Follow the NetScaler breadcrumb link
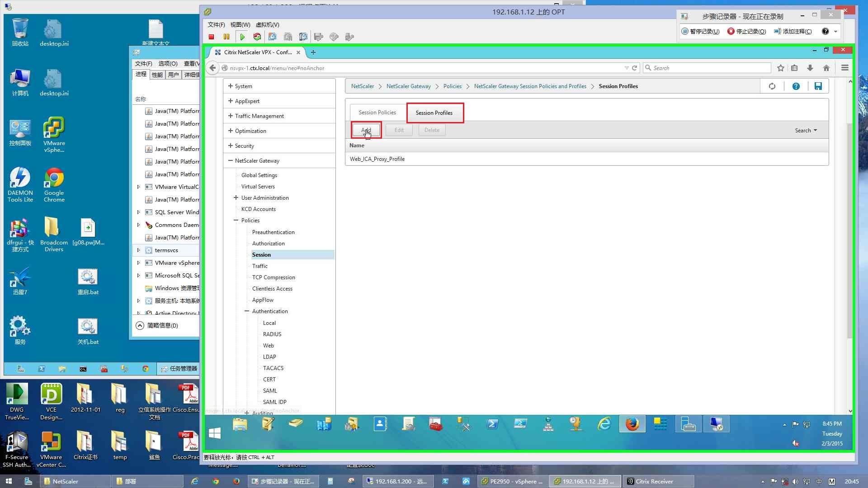This screenshot has height=488, width=868. (362, 86)
